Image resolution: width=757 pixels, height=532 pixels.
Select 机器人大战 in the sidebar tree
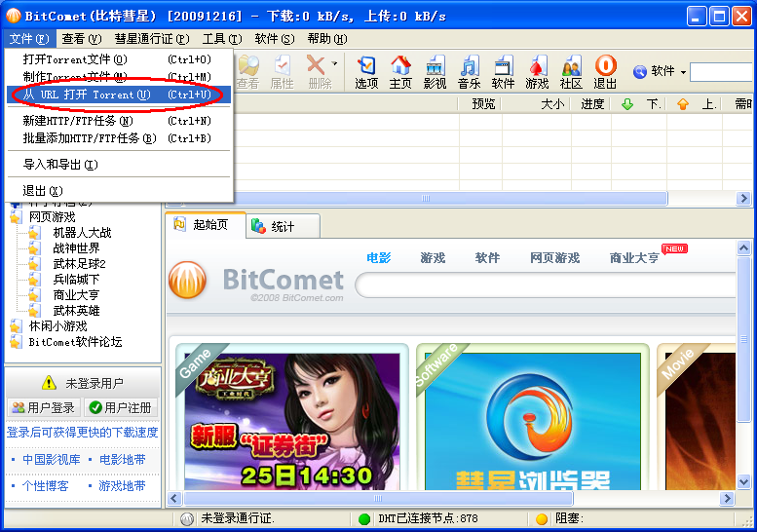[x=82, y=233]
